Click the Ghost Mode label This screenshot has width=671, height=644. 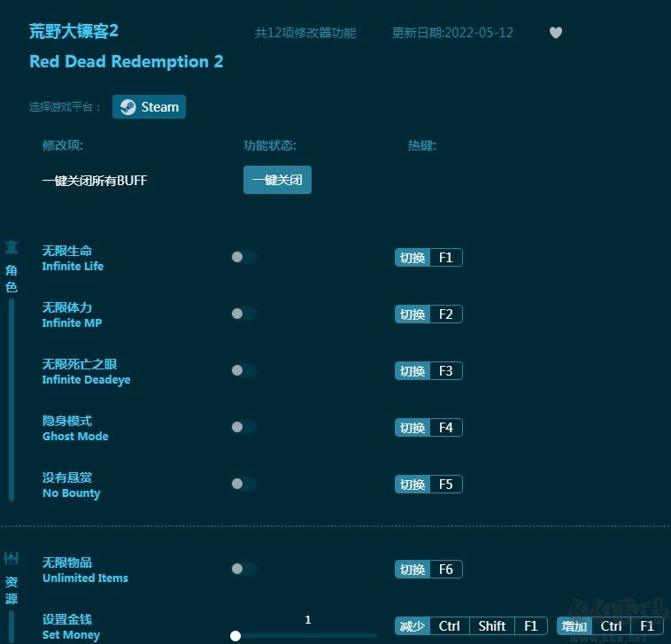(75, 437)
